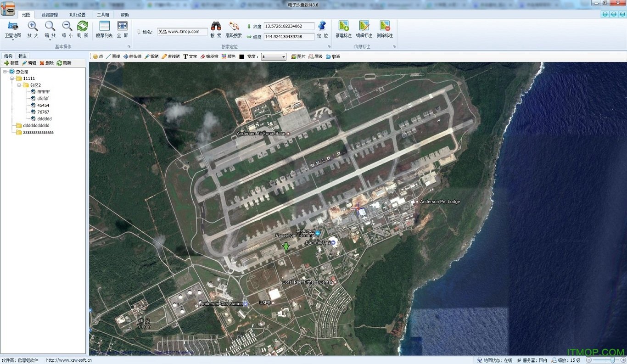Click the 地名 place name input field
This screenshot has width=627, height=364.
(x=182, y=32)
